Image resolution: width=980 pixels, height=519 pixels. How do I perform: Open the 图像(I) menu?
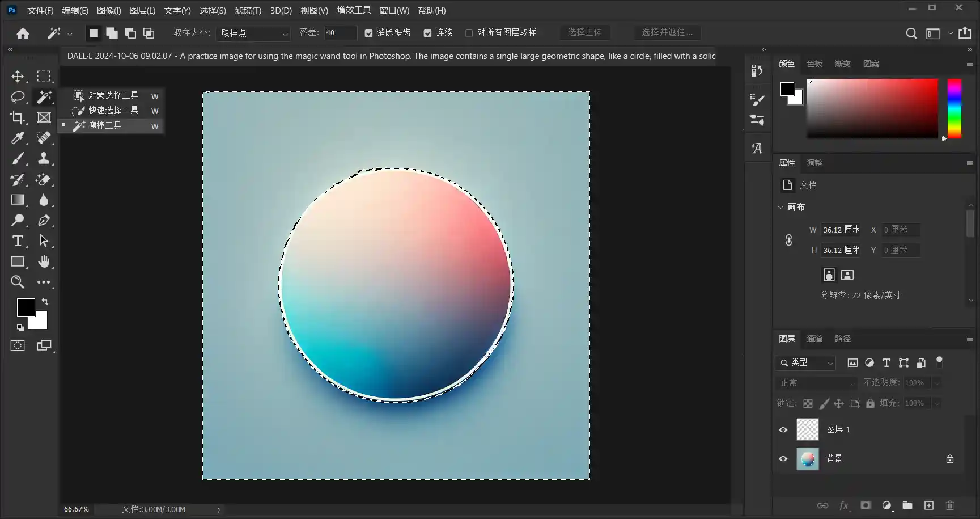109,10
